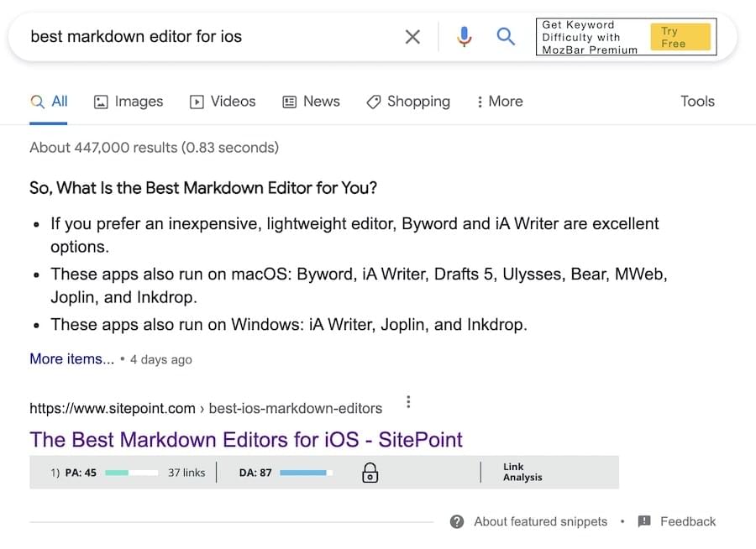Go to the Shopping tab

(408, 102)
